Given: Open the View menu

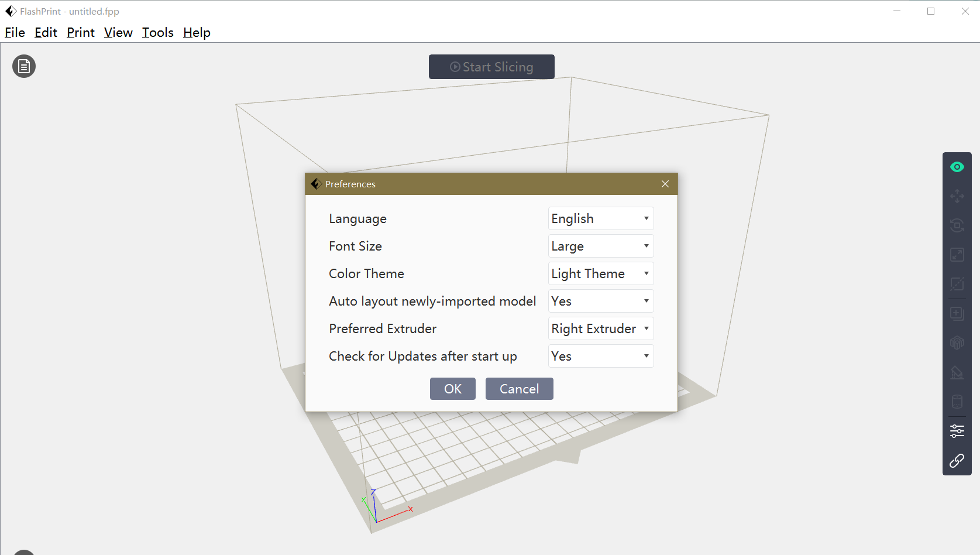Looking at the screenshot, I should coord(118,32).
